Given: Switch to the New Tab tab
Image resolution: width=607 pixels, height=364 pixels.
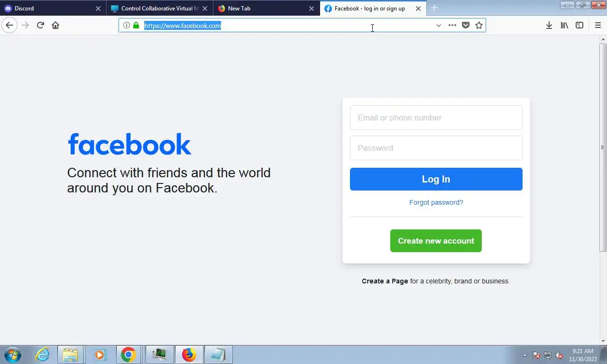Looking at the screenshot, I should (267, 8).
